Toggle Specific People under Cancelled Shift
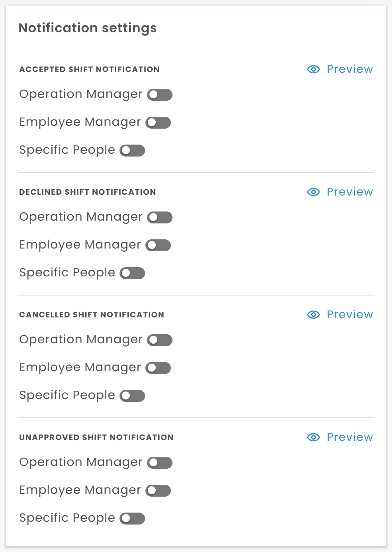 point(132,396)
